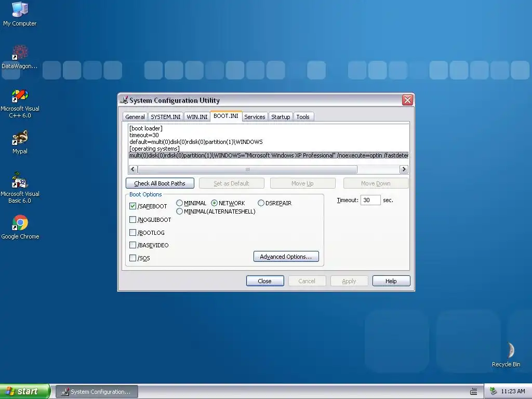
Task: Uncheck the /SAFEBOOT checkbox
Action: (x=132, y=206)
